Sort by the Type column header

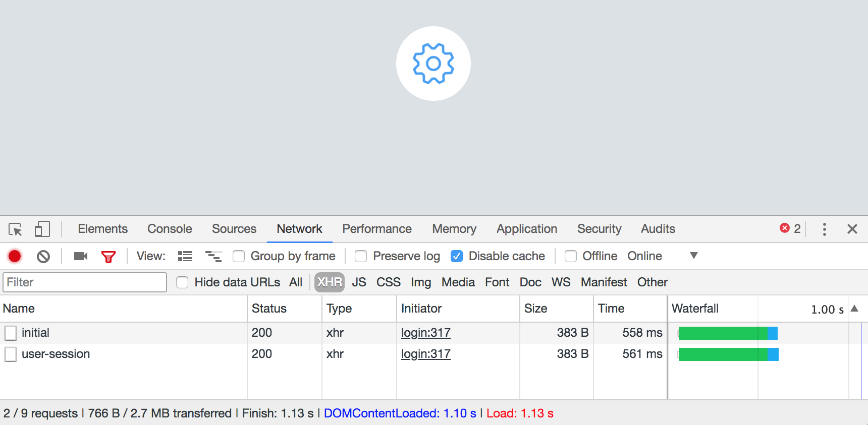[359, 309]
